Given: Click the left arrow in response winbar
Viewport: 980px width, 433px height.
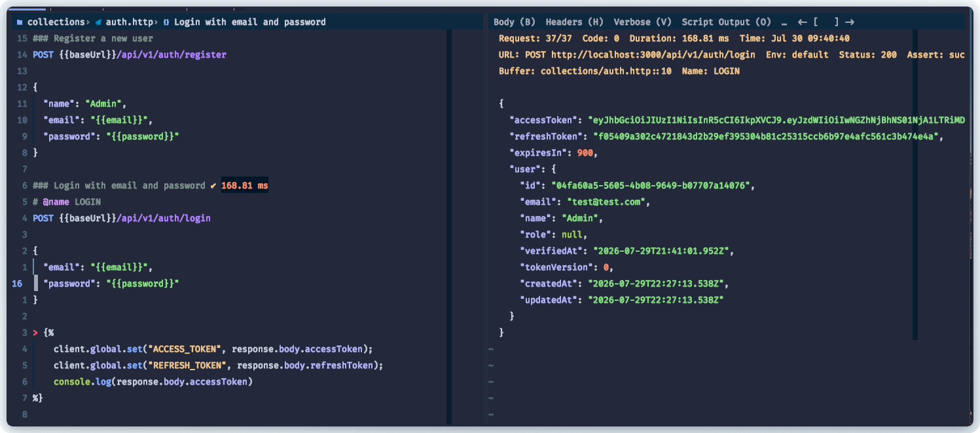Looking at the screenshot, I should tap(802, 22).
